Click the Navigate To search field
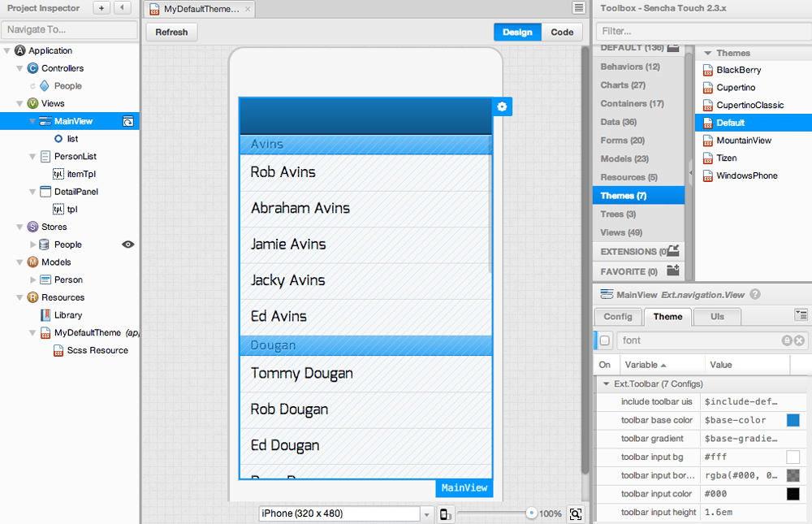 pyautogui.click(x=69, y=29)
